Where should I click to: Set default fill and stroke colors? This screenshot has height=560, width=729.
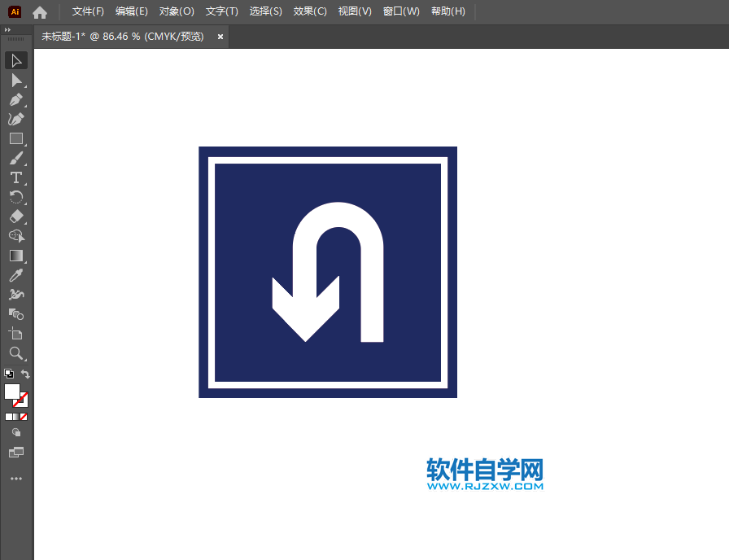[x=7, y=372]
